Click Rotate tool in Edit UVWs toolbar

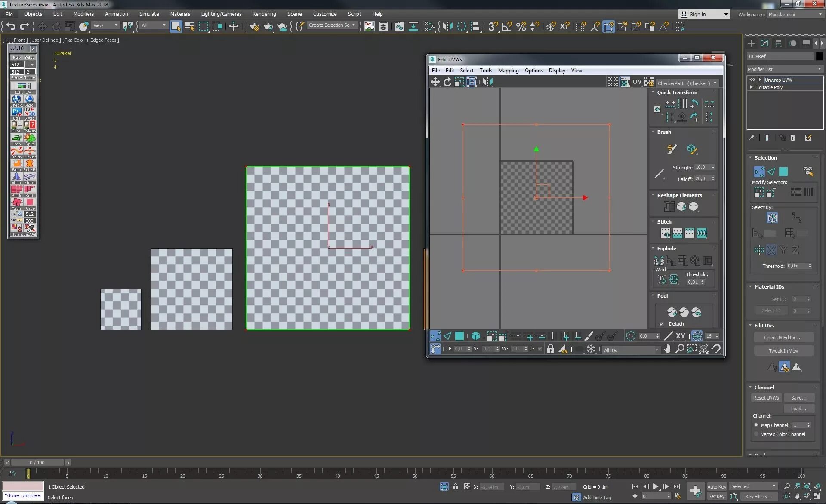tap(447, 82)
